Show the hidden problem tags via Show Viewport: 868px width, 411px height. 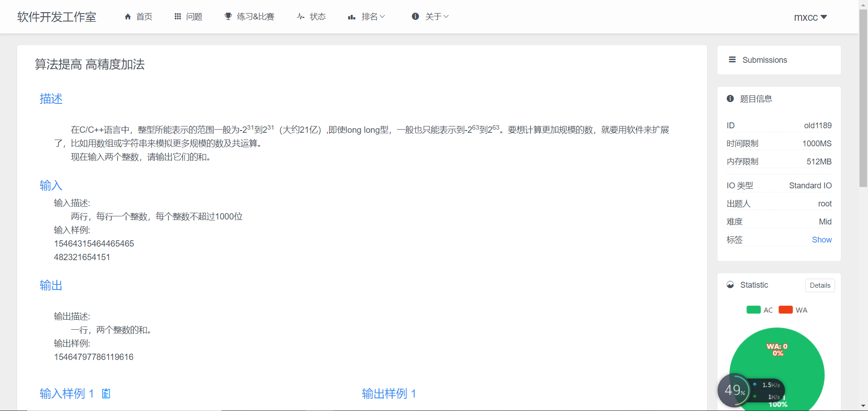[821, 239]
